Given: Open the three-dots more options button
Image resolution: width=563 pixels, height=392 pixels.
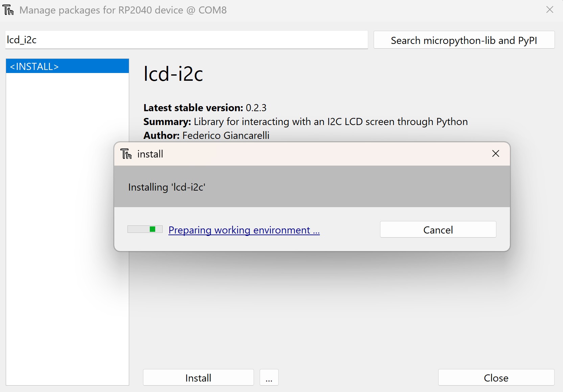Looking at the screenshot, I should 269,377.
